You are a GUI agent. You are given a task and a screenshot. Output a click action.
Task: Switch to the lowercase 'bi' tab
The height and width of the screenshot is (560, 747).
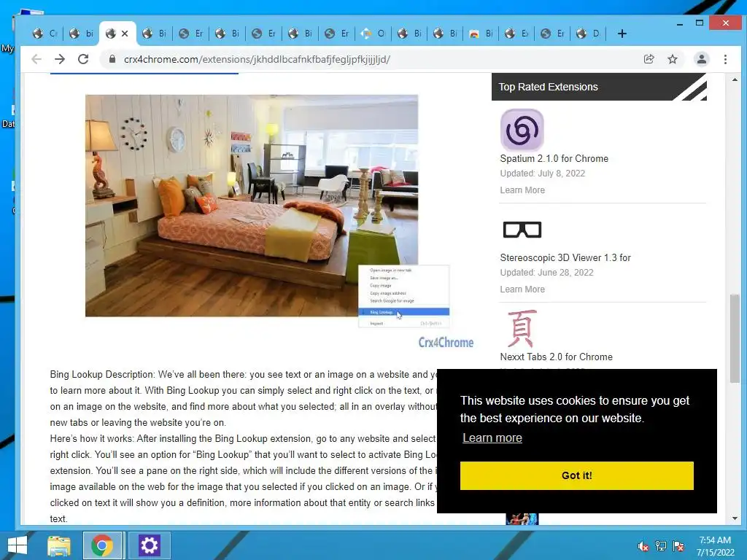(x=82, y=34)
